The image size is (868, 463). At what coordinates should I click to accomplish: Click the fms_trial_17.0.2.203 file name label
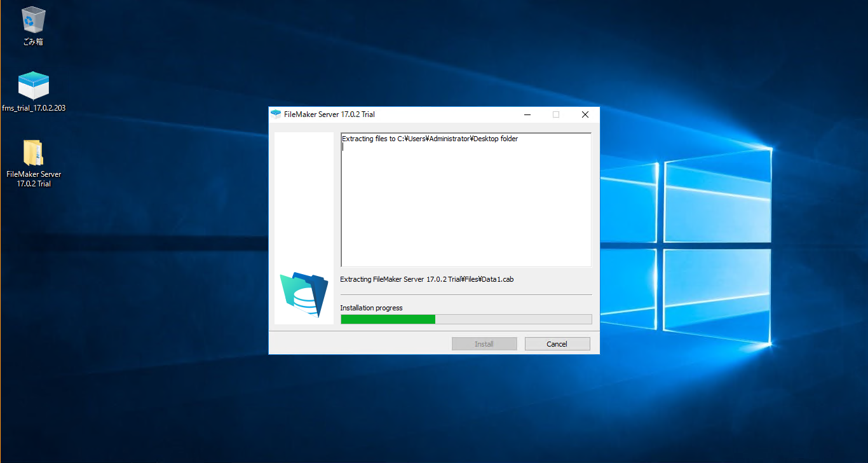click(x=34, y=108)
